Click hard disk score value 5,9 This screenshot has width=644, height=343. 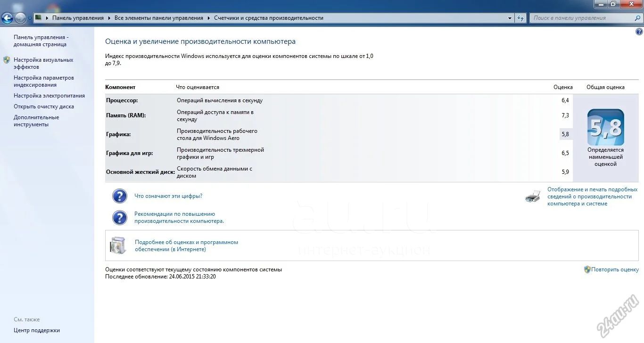[x=565, y=172]
